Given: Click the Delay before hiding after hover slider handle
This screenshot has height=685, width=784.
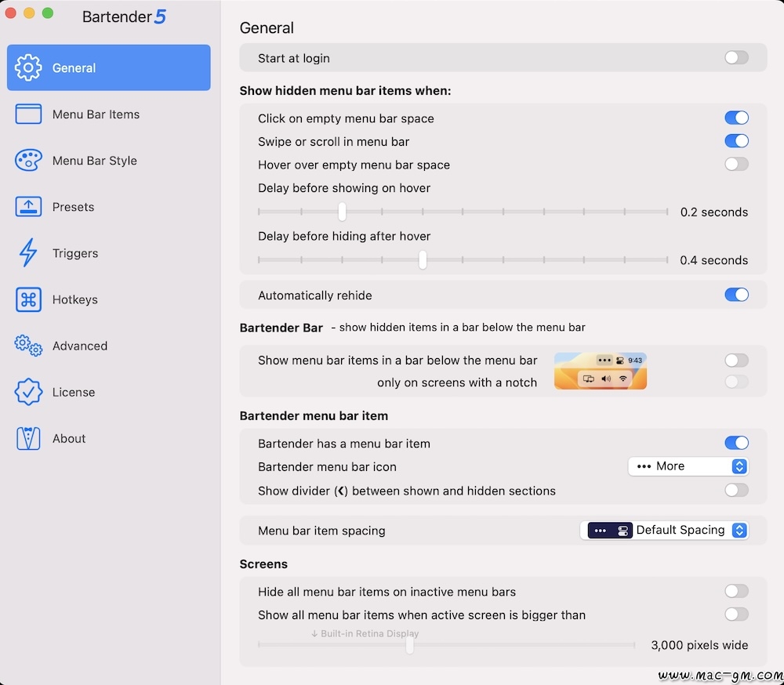Looking at the screenshot, I should [423, 259].
